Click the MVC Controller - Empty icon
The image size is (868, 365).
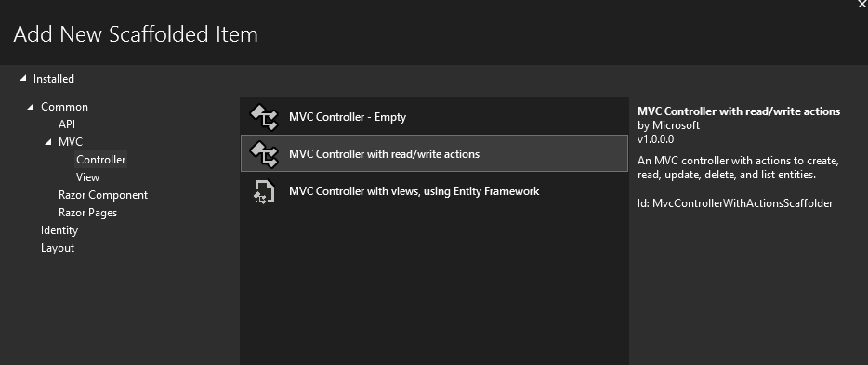pyautogui.click(x=264, y=117)
